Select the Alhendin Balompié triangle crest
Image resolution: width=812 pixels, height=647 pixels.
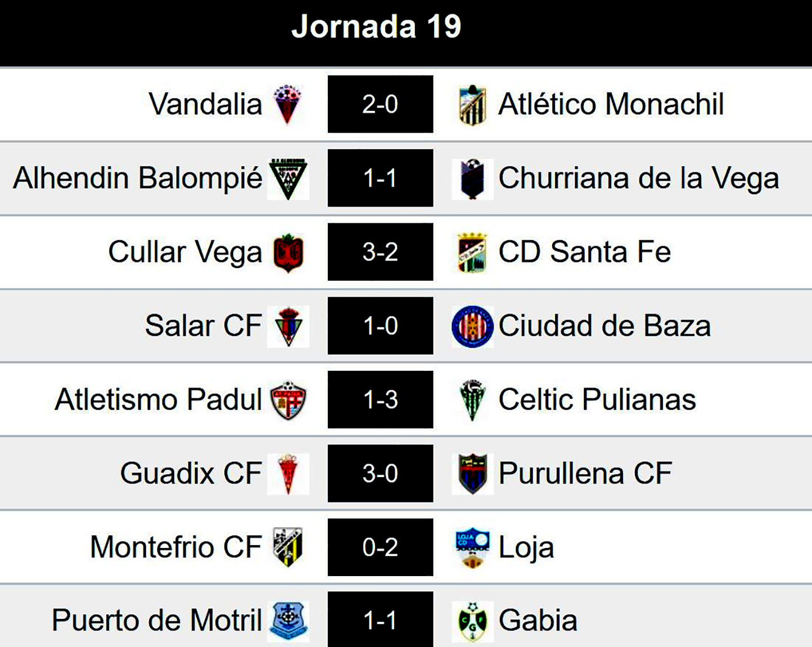coord(288,178)
